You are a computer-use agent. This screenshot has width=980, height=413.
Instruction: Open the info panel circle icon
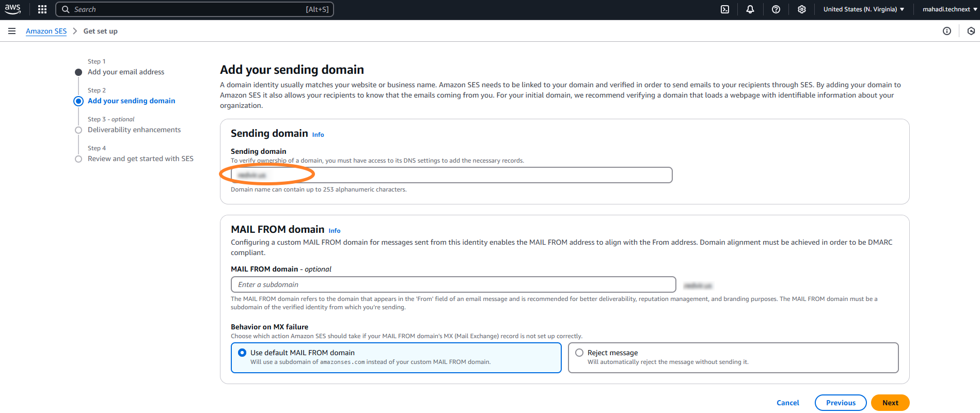[946, 31]
